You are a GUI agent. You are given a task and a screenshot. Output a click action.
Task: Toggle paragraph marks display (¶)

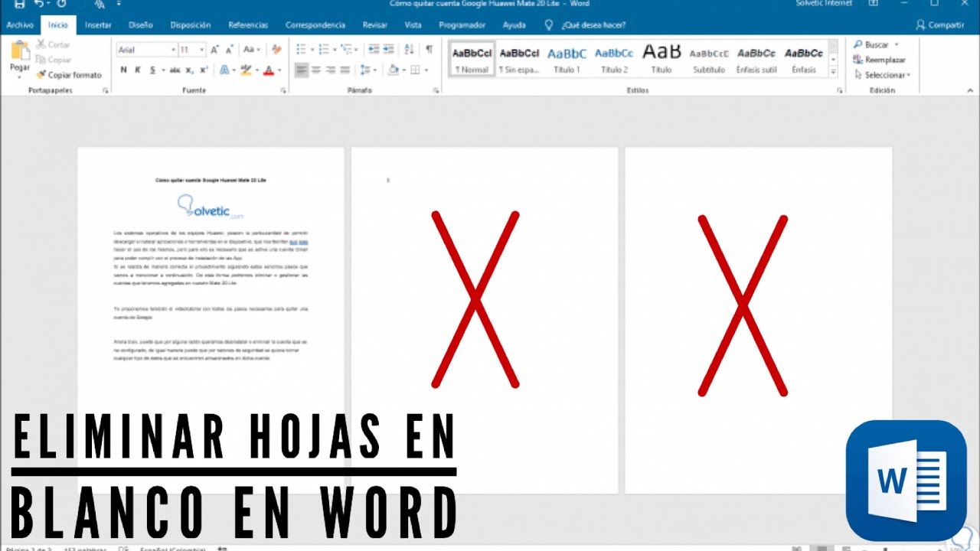[x=430, y=50]
